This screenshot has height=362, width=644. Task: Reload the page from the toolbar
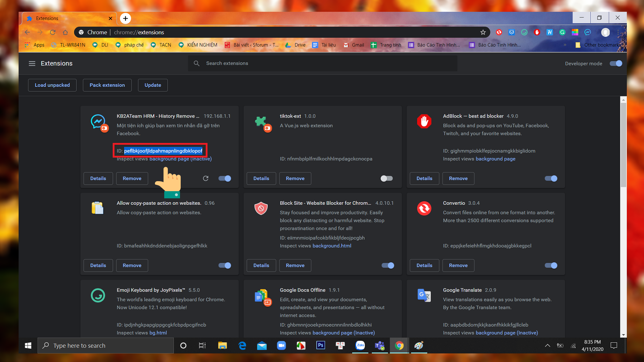(x=53, y=32)
